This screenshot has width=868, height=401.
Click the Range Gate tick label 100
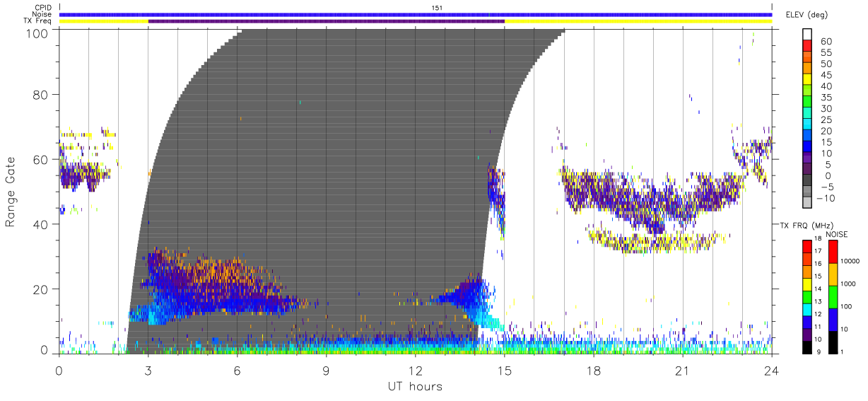coord(37,33)
